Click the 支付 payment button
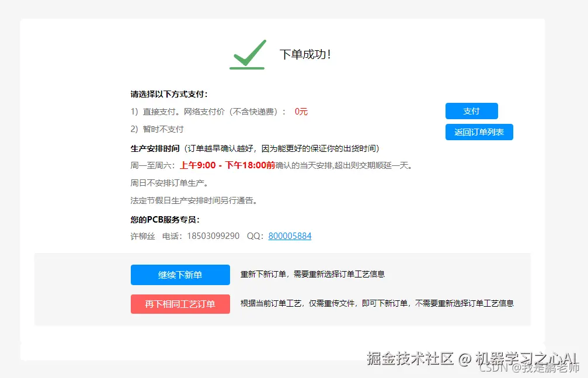Screen dimensions: 588x378 [x=471, y=111]
